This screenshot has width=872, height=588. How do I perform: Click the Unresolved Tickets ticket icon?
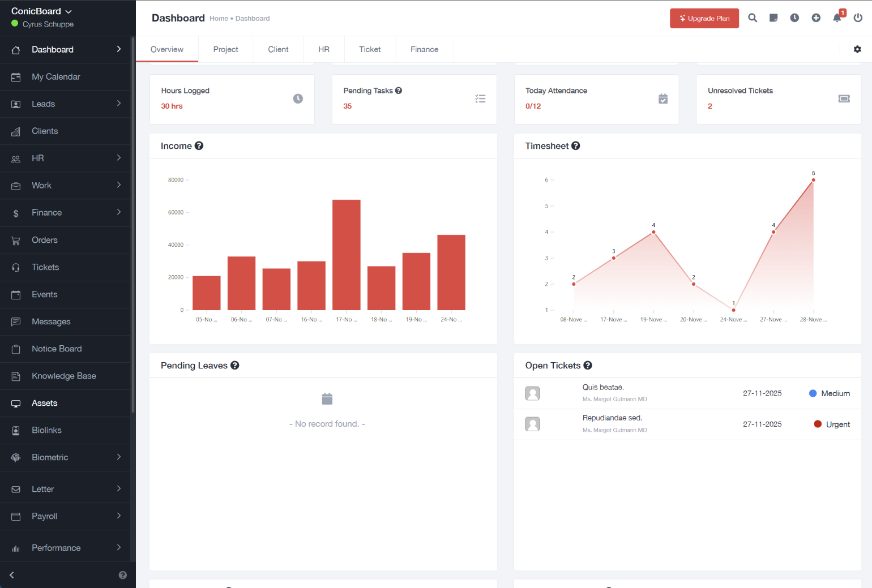844,98
